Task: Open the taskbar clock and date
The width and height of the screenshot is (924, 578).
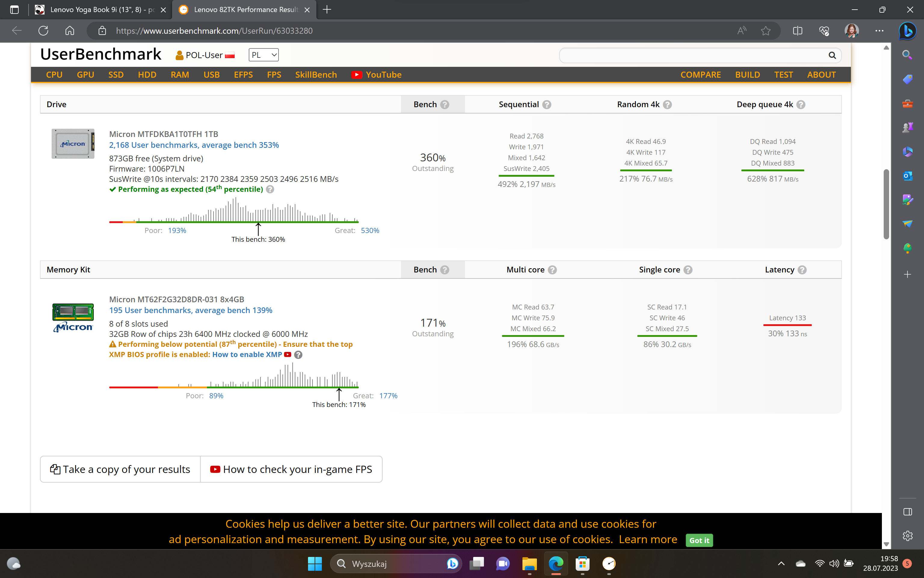Action: (x=880, y=564)
